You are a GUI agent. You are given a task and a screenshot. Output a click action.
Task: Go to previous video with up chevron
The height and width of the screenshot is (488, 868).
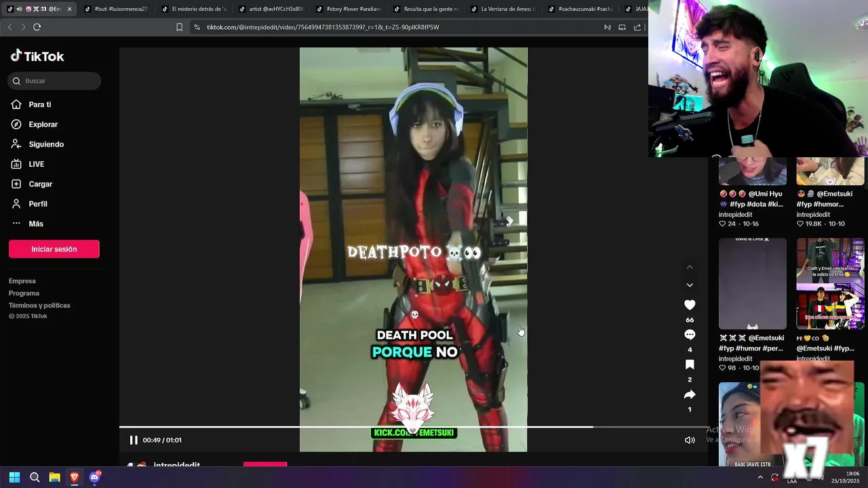(690, 267)
